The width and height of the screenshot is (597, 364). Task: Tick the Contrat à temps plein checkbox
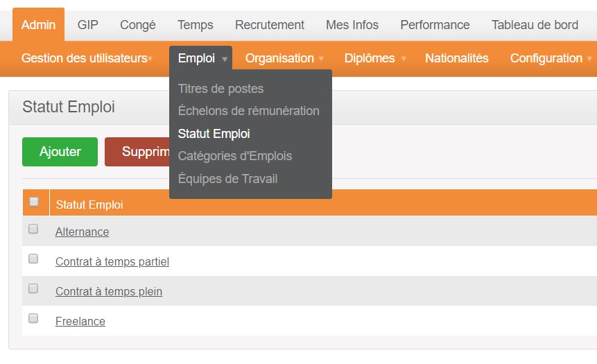33,288
